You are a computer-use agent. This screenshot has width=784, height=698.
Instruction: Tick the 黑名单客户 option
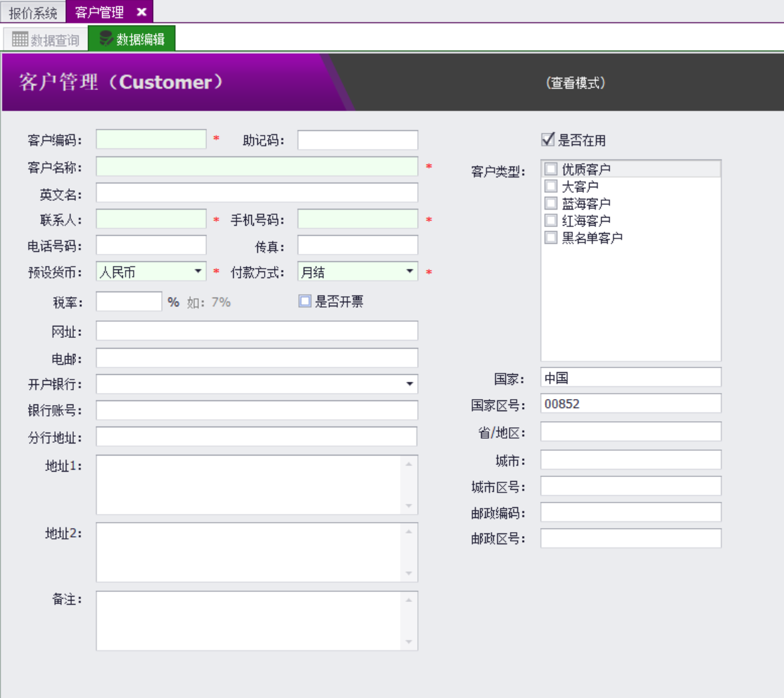click(551, 238)
